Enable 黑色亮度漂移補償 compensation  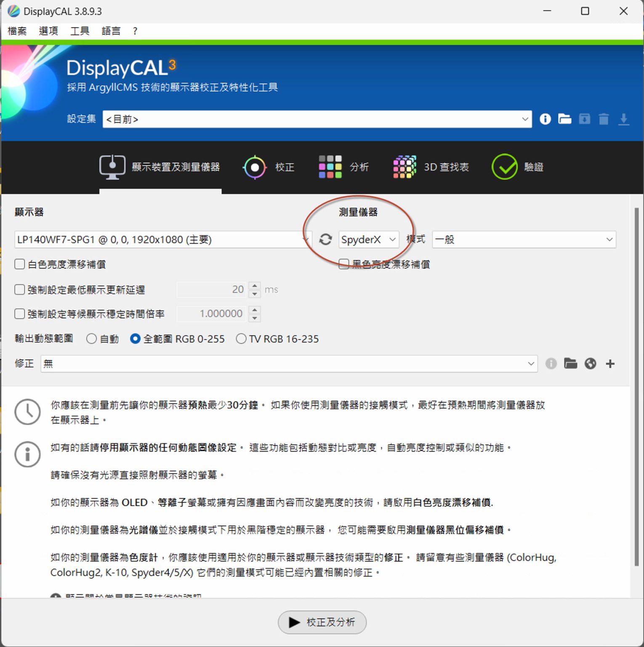(x=343, y=264)
